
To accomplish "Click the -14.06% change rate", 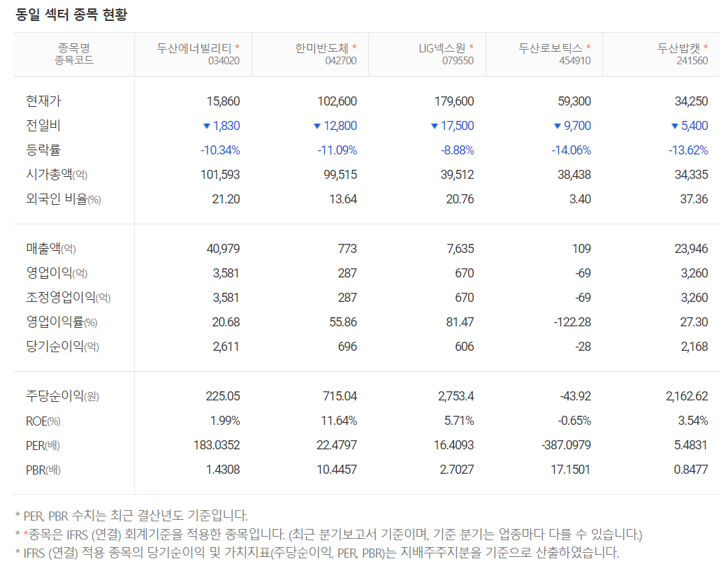I will (x=571, y=150).
